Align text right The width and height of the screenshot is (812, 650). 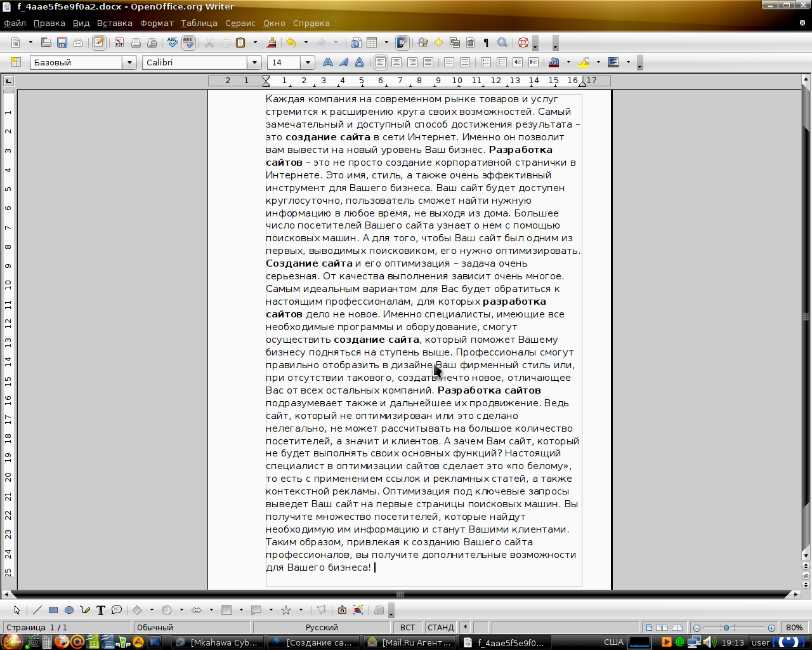[412, 62]
